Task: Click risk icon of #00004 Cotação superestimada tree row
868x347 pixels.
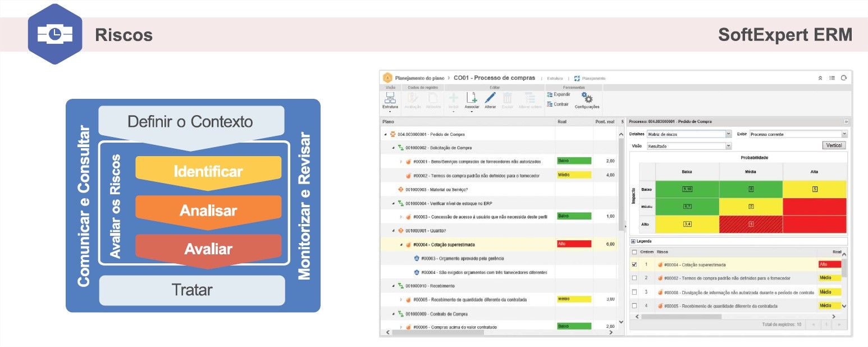Action: pyautogui.click(x=409, y=244)
